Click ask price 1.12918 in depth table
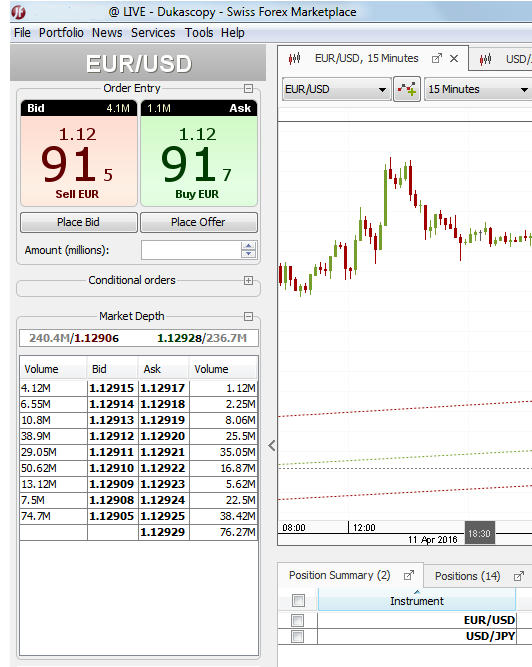 pyautogui.click(x=162, y=404)
